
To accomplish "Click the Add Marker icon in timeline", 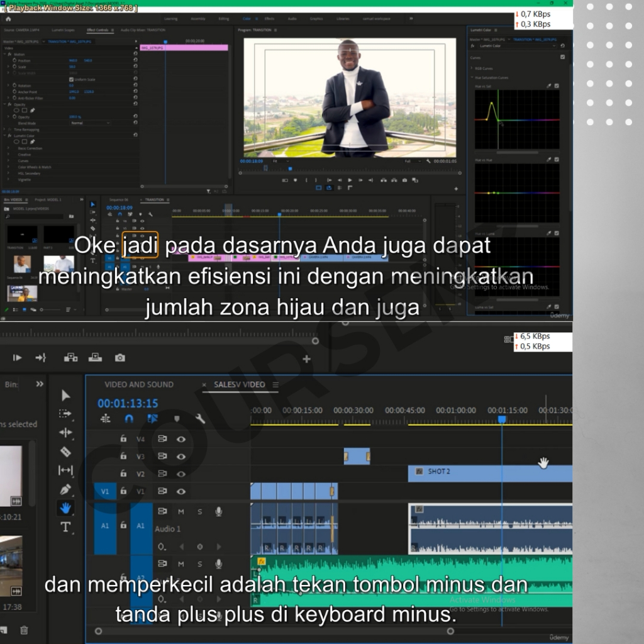I will pos(177,418).
